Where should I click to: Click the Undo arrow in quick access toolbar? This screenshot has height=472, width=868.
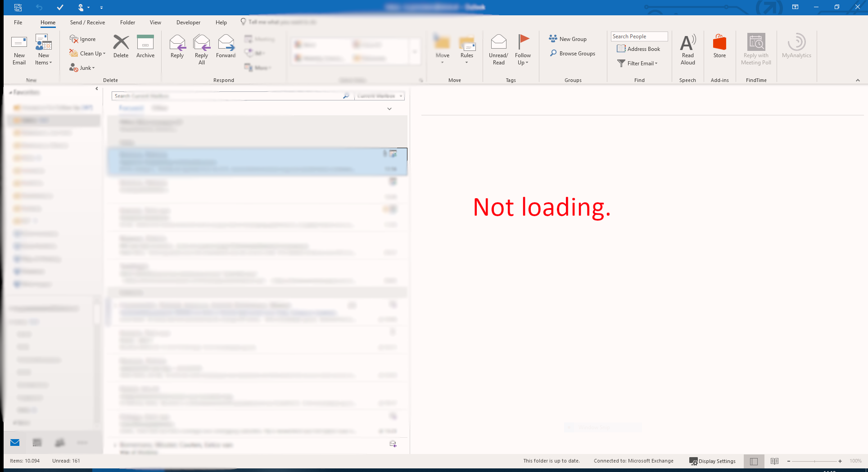[39, 7]
